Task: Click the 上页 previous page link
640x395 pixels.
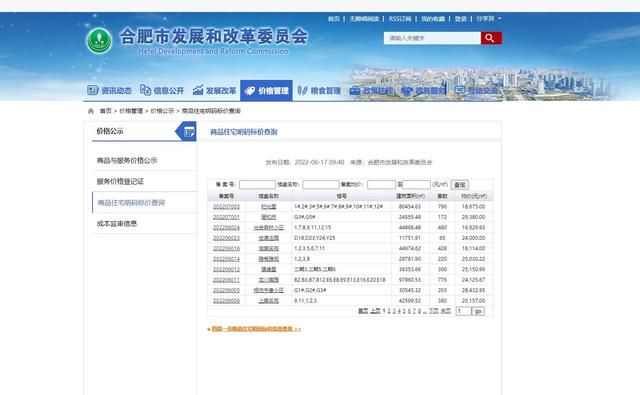Action: click(x=375, y=311)
